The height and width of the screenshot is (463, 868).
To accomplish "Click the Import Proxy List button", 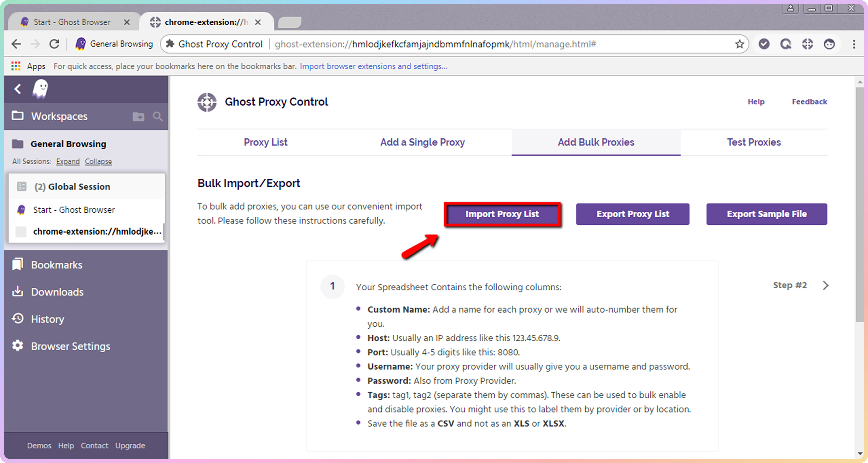I will (x=502, y=214).
